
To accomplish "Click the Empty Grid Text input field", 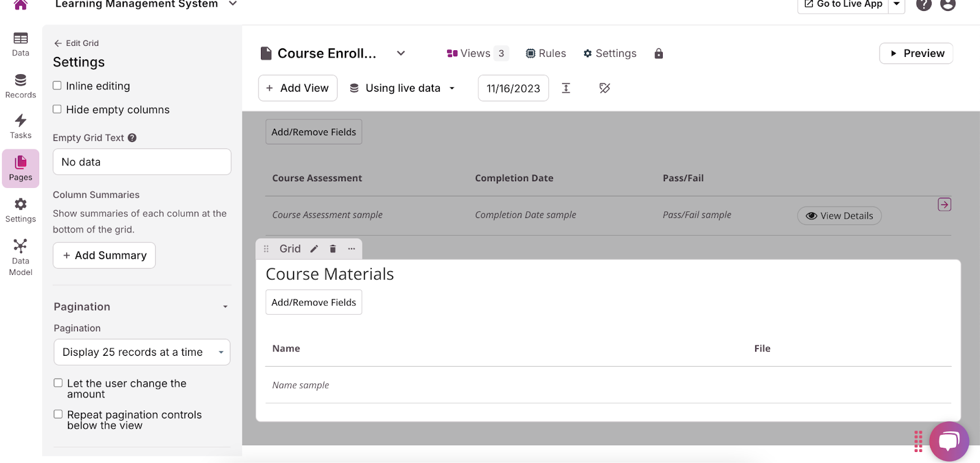I will 141,162.
